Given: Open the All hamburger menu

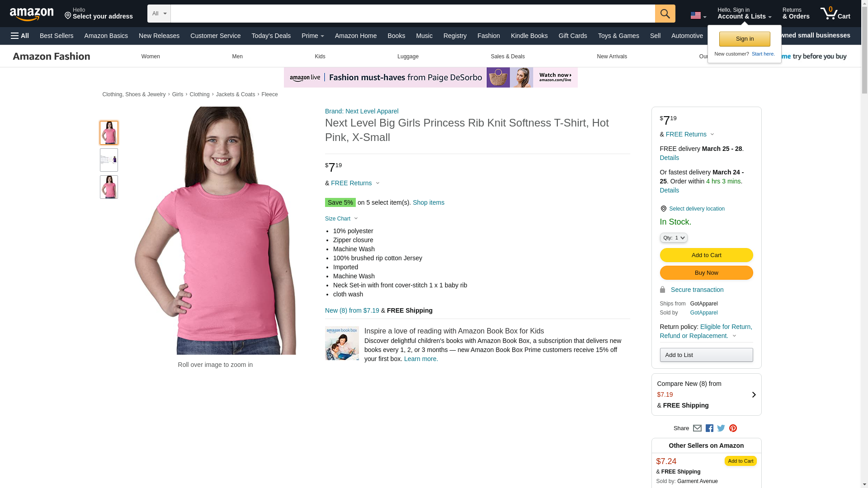Looking at the screenshot, I should tap(20, 36).
